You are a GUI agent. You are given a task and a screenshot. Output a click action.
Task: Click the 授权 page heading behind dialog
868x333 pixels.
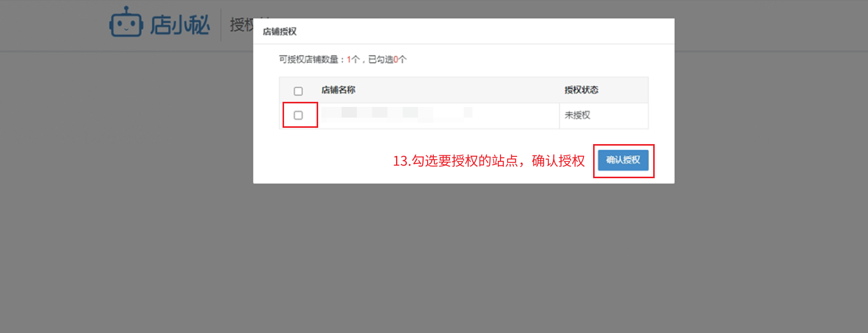[x=241, y=24]
